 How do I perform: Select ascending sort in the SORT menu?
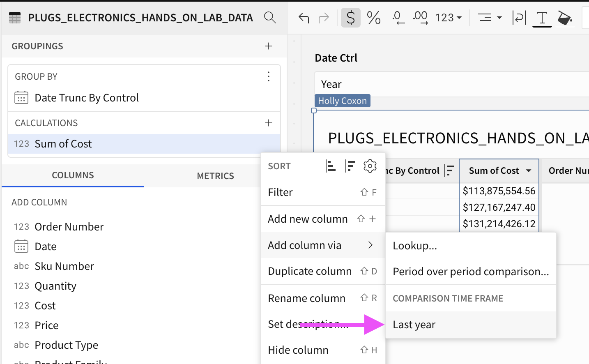pos(331,166)
